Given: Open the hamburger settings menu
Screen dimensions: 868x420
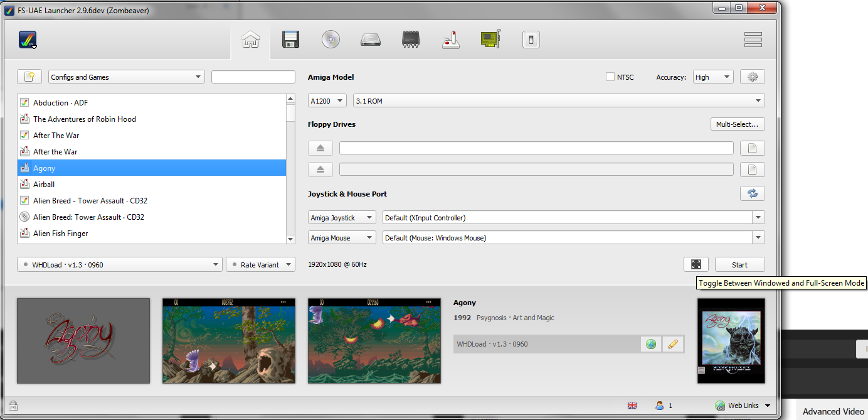Looking at the screenshot, I should [753, 40].
